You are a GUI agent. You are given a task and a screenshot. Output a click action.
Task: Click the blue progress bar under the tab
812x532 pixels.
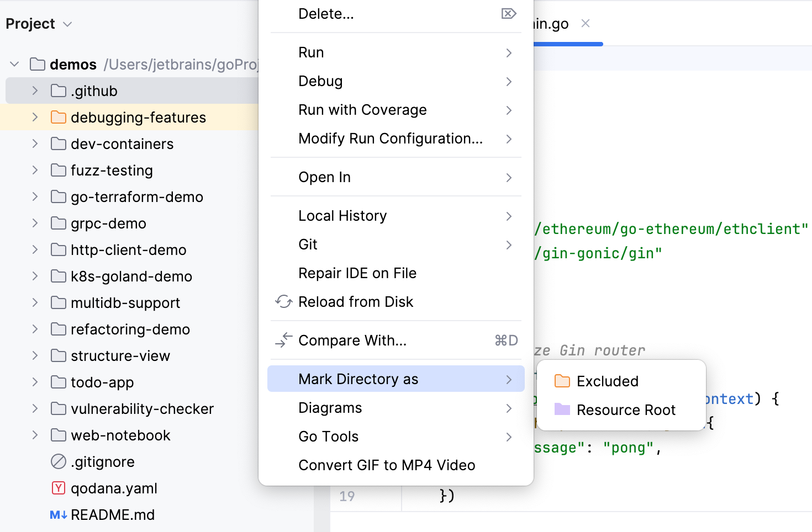pos(569,44)
